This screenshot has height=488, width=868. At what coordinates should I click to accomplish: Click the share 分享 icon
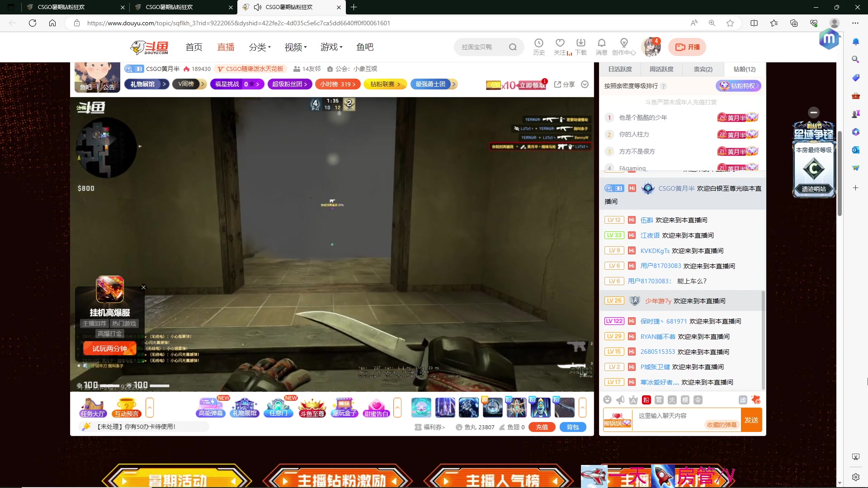[x=564, y=84]
